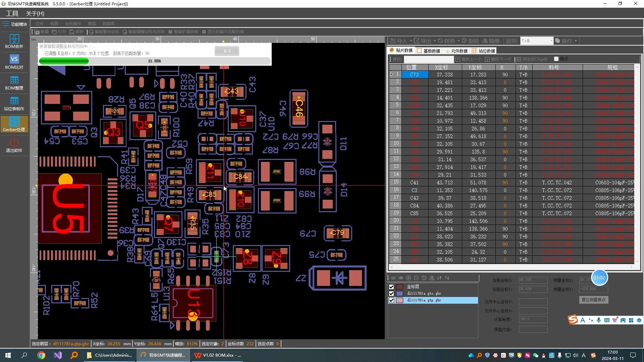
Task: Hide layer using the crossed-eye icon
Action: coord(393,278)
